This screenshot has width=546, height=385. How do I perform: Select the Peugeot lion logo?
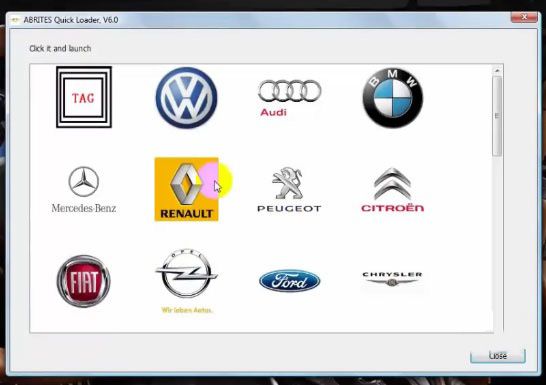(x=289, y=190)
